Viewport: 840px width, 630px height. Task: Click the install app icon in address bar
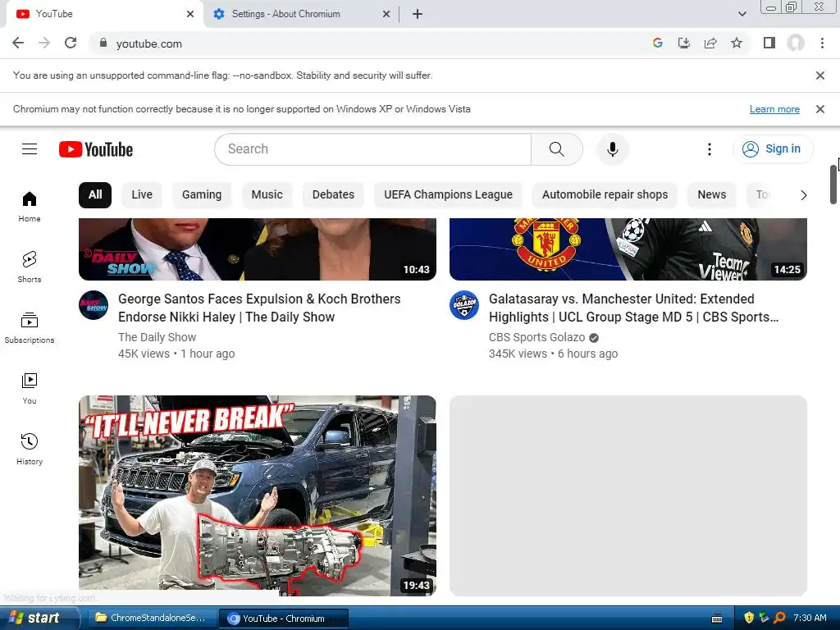point(684,43)
